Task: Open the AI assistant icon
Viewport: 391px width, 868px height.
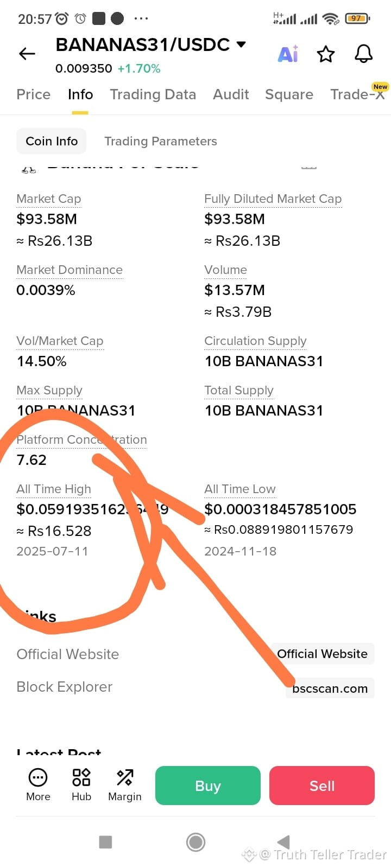Action: [x=288, y=54]
